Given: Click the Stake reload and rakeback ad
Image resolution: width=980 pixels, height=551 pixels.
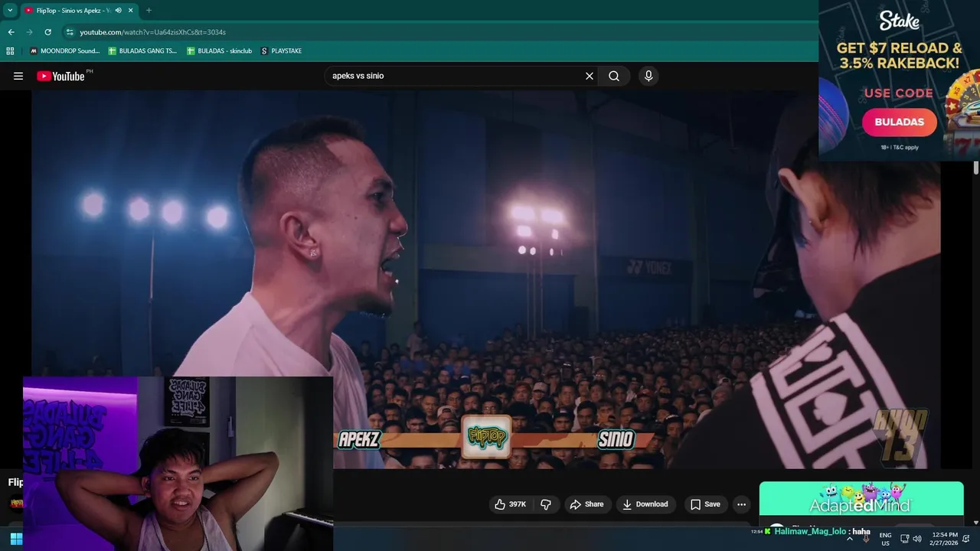Looking at the screenshot, I should point(899,80).
